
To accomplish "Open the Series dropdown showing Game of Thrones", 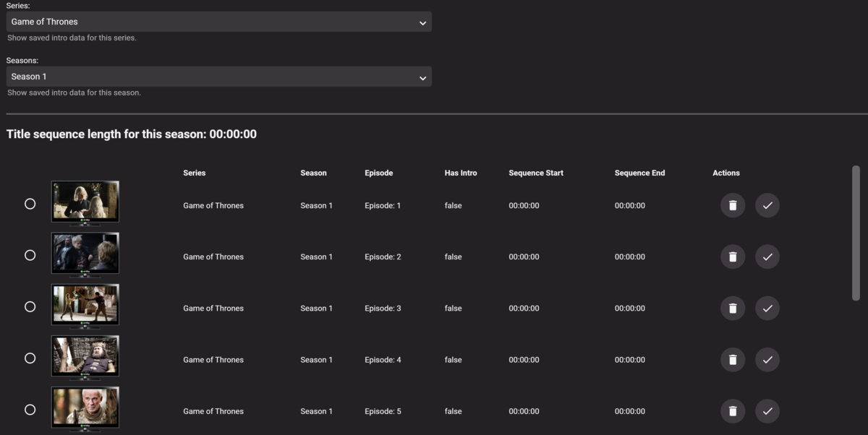I will [218, 22].
